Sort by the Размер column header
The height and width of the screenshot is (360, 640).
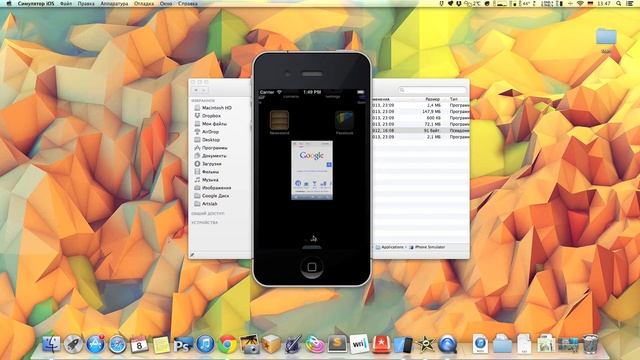(x=433, y=99)
